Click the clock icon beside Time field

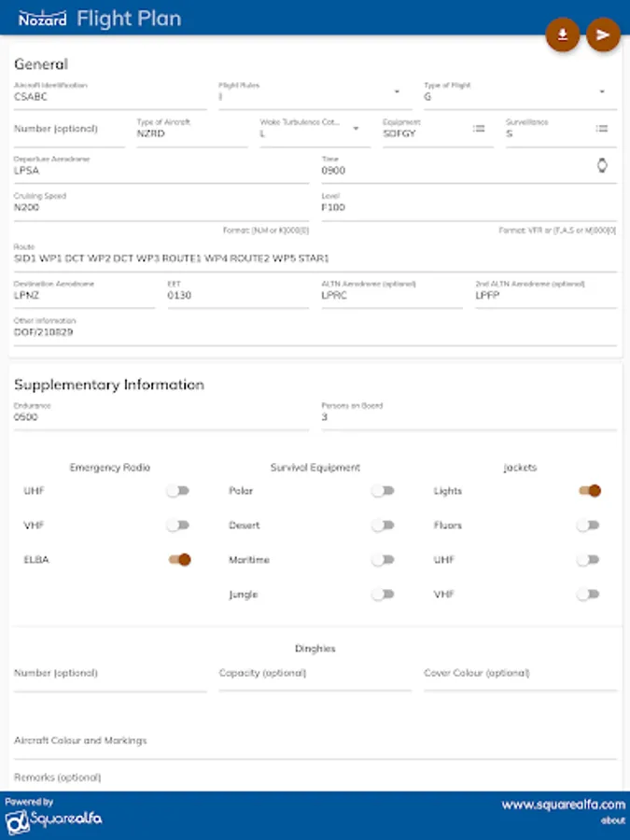602,166
